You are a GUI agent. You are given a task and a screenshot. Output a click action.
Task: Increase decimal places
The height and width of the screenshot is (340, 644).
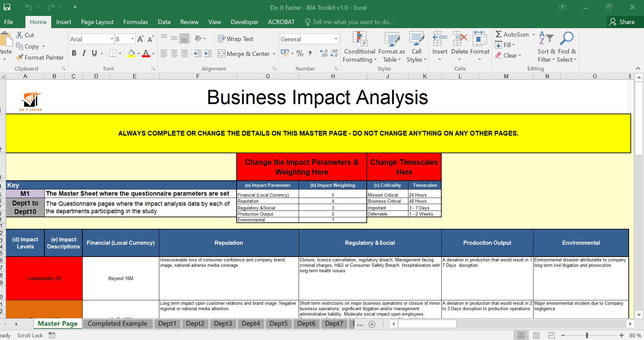click(324, 53)
